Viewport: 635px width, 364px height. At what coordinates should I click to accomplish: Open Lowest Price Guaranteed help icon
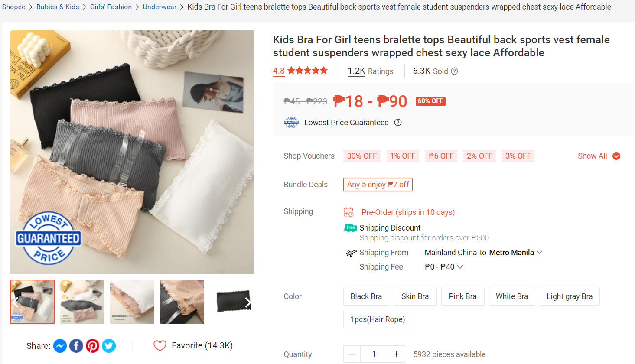[398, 123]
